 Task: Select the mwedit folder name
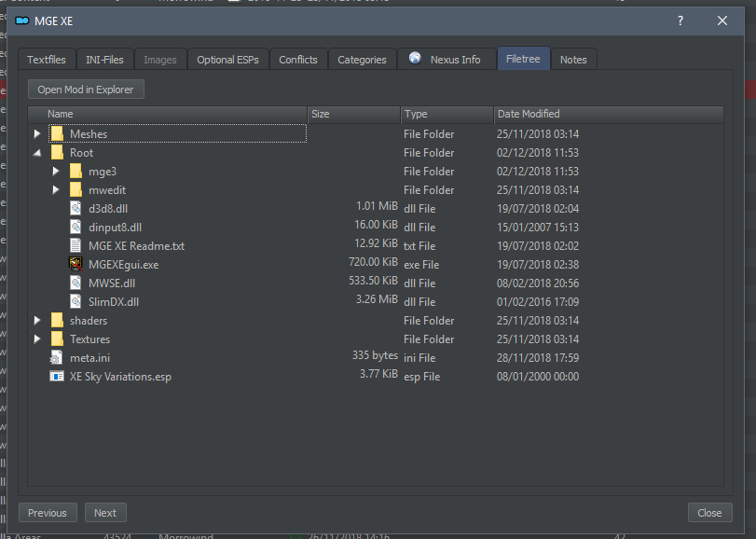tap(107, 190)
